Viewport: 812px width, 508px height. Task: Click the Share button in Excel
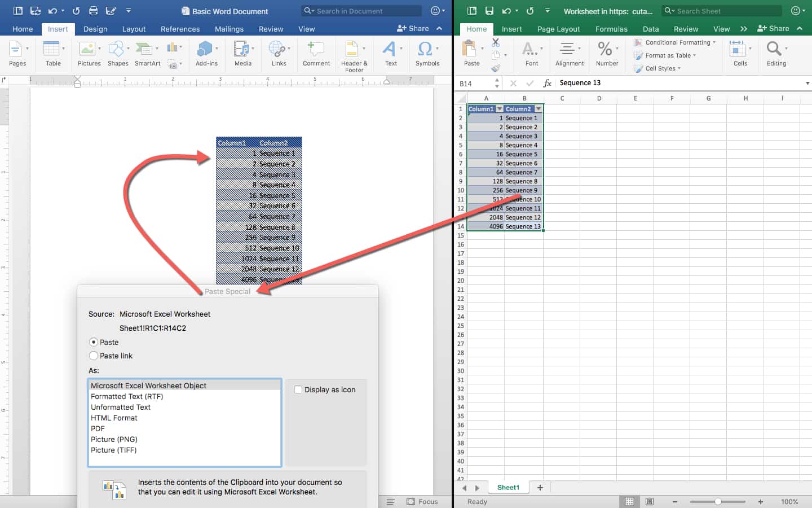773,28
